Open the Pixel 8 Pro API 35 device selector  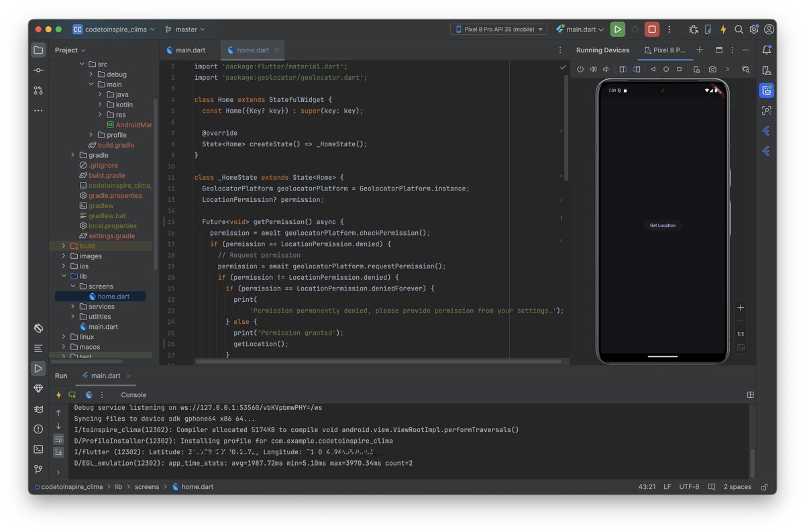click(x=498, y=29)
